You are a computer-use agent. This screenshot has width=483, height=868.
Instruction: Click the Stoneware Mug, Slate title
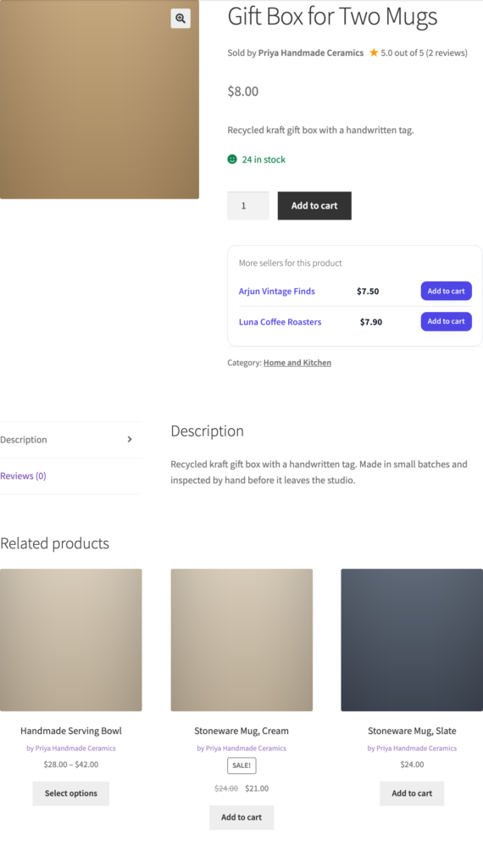tap(412, 731)
